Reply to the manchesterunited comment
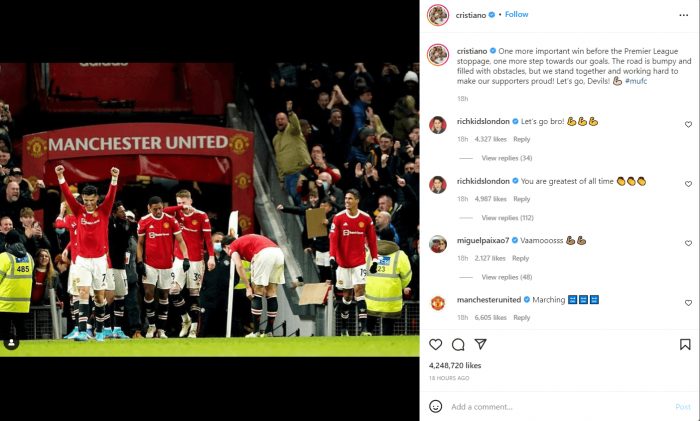The image size is (700, 421). click(521, 317)
